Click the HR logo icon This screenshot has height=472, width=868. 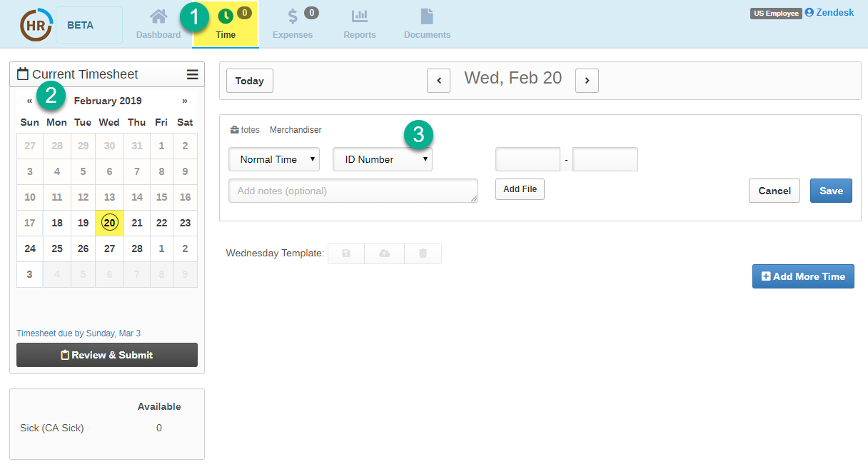35,25
